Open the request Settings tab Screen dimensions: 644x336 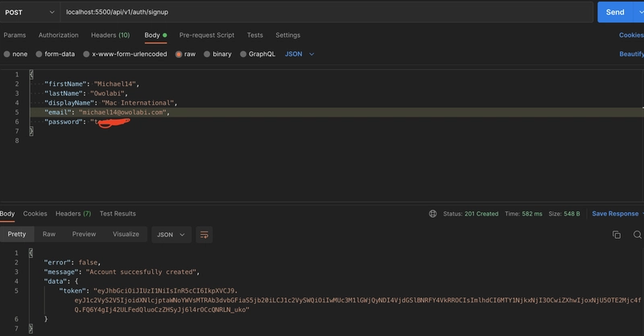(x=287, y=35)
